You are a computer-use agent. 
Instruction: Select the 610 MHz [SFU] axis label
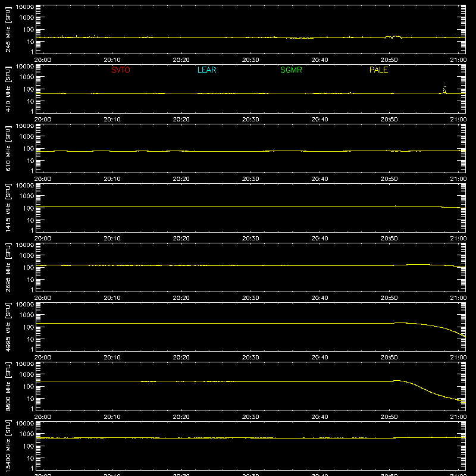click(x=8, y=148)
